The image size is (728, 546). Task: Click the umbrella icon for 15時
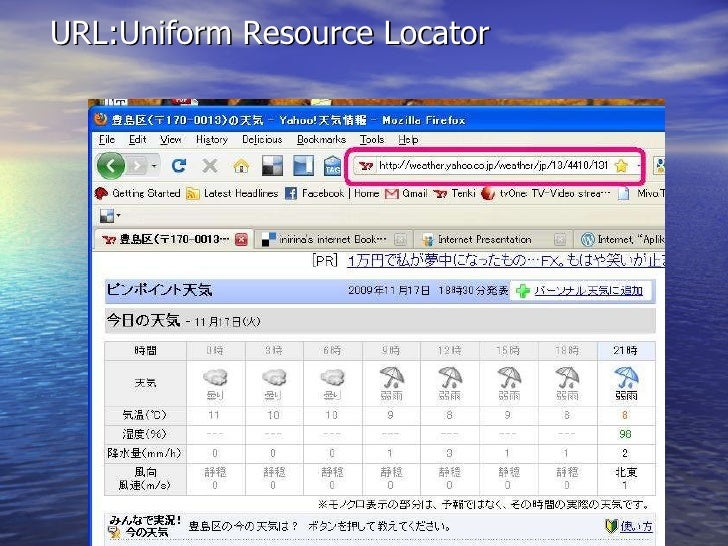coord(509,377)
